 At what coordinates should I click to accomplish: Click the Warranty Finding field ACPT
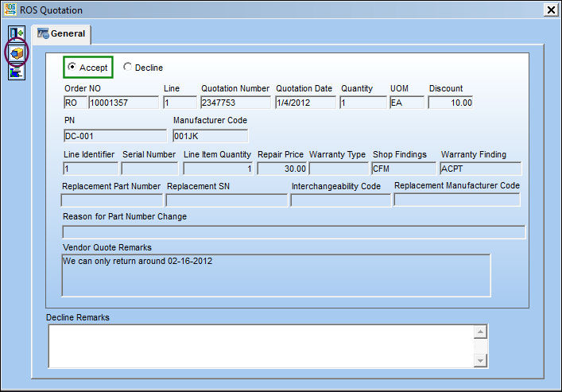[481, 169]
